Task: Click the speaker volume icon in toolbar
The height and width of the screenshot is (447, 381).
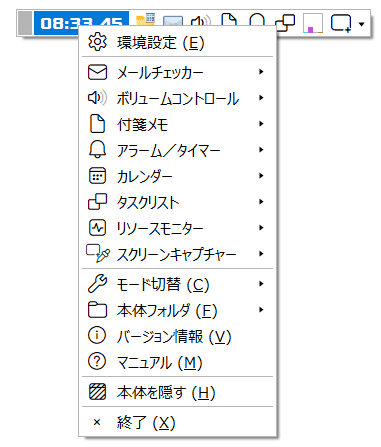Action: (200, 21)
